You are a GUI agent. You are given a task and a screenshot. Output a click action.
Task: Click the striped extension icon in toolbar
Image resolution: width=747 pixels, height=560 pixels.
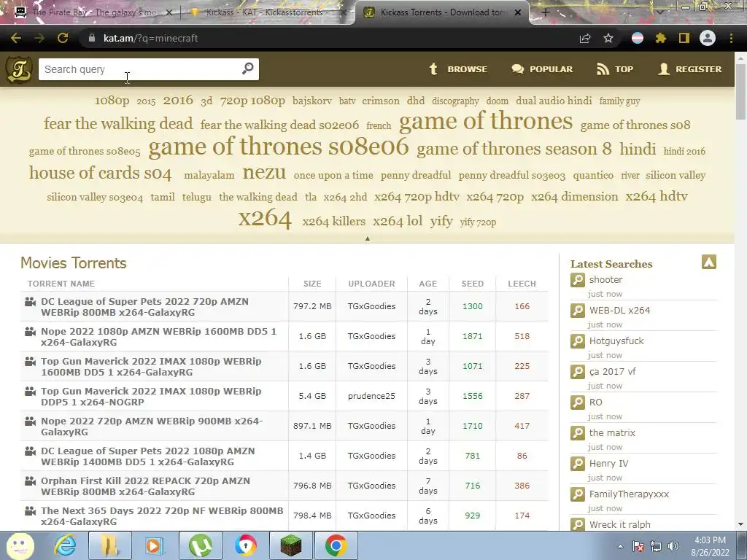tap(637, 38)
